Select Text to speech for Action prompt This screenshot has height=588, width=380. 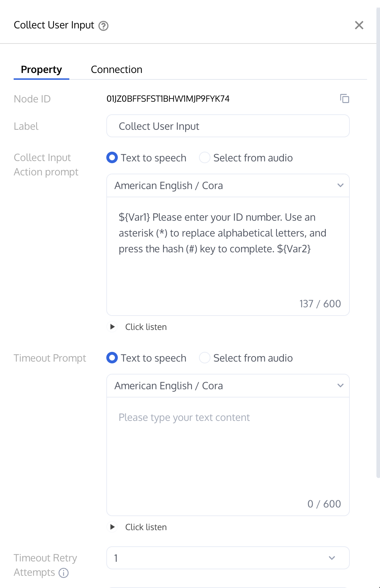112,158
